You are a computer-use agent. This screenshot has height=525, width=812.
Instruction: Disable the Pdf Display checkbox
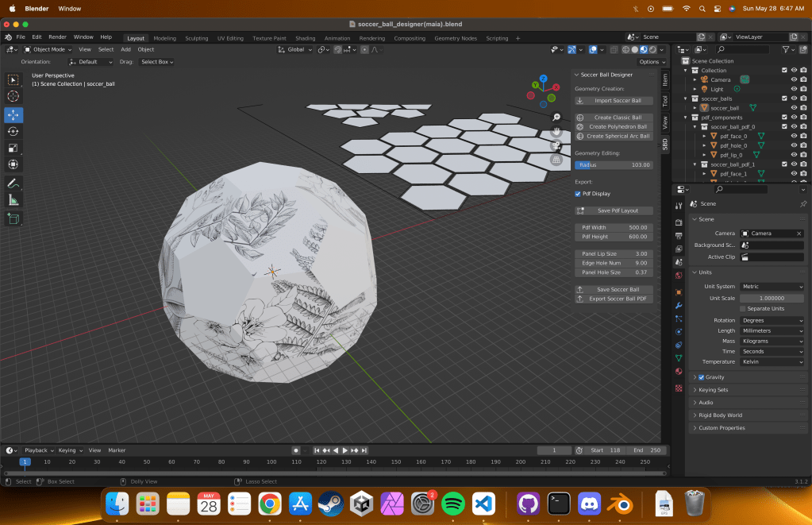point(578,194)
